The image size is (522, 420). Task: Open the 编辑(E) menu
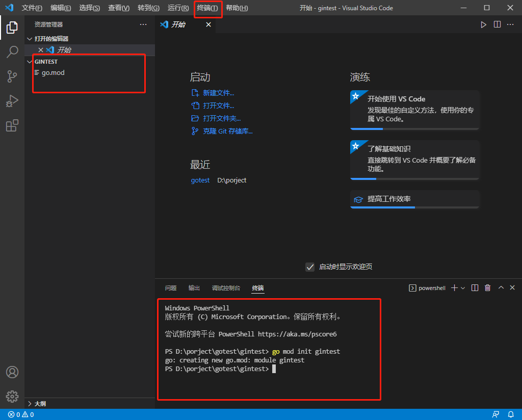[x=61, y=8]
